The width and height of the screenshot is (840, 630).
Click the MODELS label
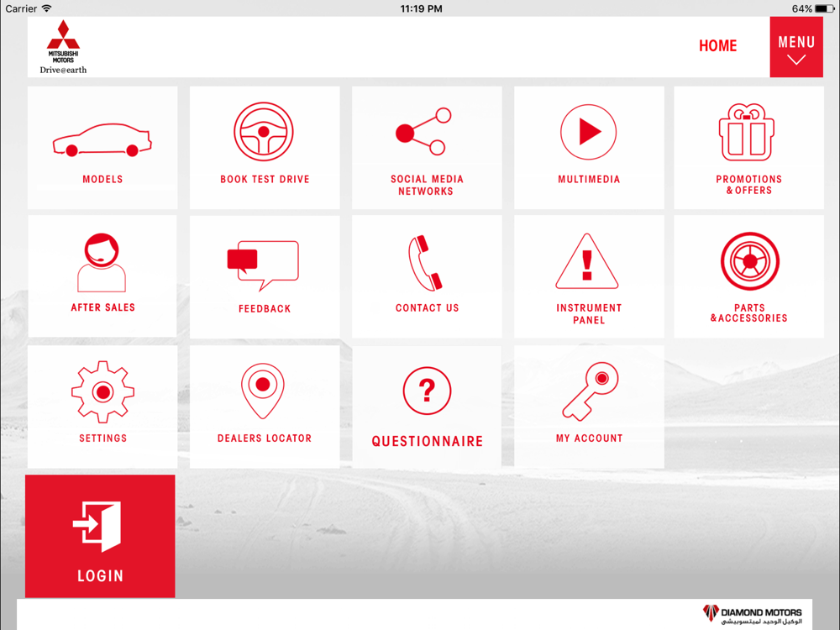(x=102, y=180)
